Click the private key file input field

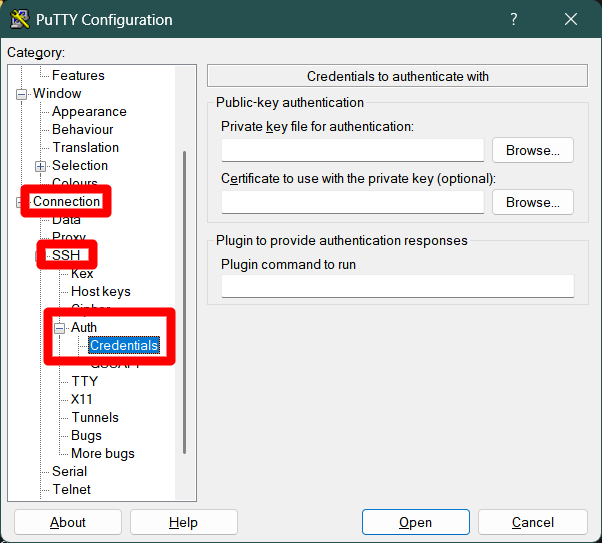pos(352,150)
